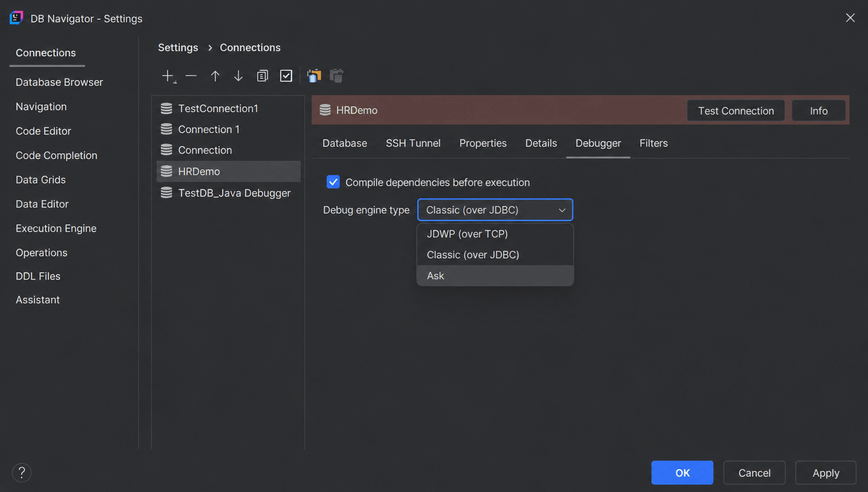Choose JDWP (over TCP) from the list

(495, 234)
